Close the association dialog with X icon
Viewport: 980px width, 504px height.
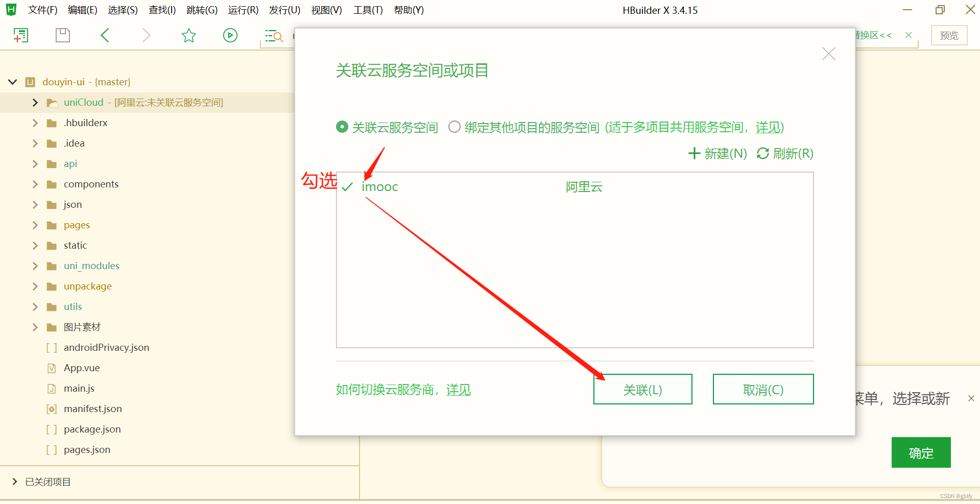828,54
